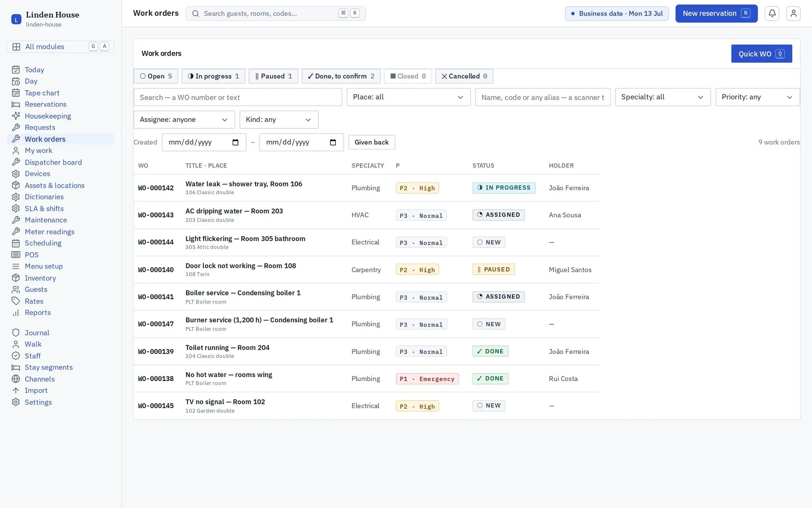Screen dimensions: 812x508
Task: Expand the Place: all dropdown
Action: tap(408, 97)
